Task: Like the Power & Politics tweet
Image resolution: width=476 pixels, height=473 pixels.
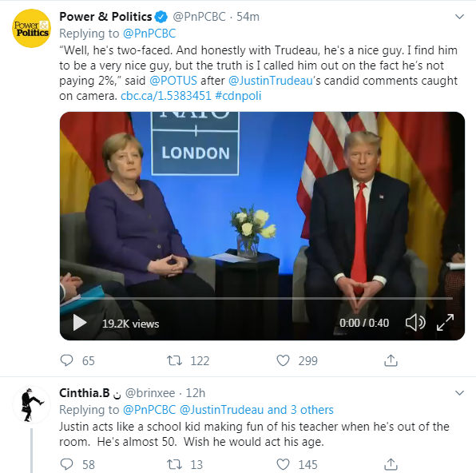Action: pyautogui.click(x=283, y=360)
